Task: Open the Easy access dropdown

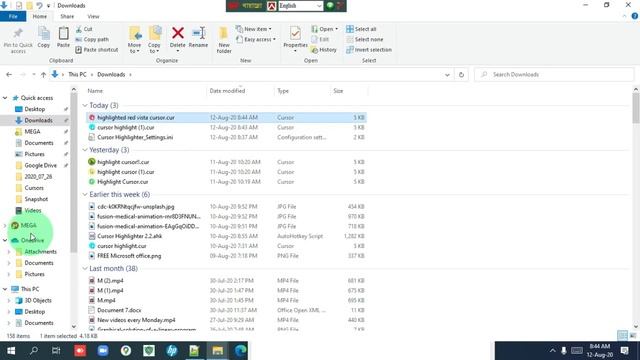Action: pyautogui.click(x=256, y=39)
